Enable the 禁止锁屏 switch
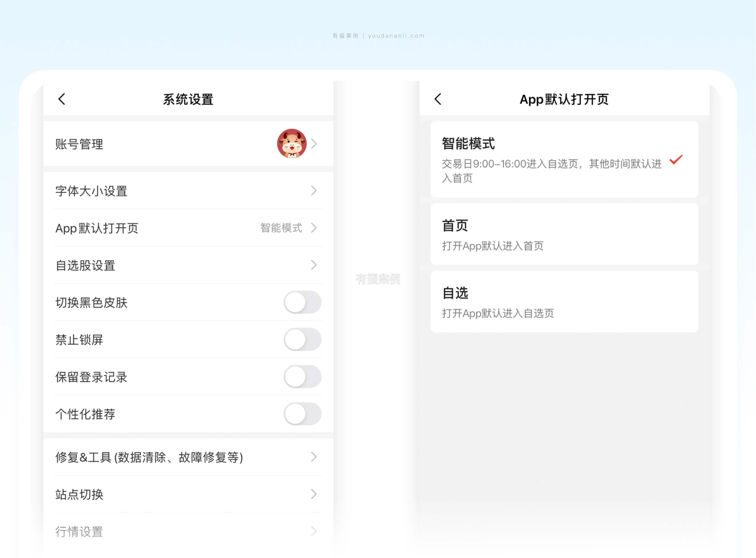The height and width of the screenshot is (558, 756). coord(302,340)
